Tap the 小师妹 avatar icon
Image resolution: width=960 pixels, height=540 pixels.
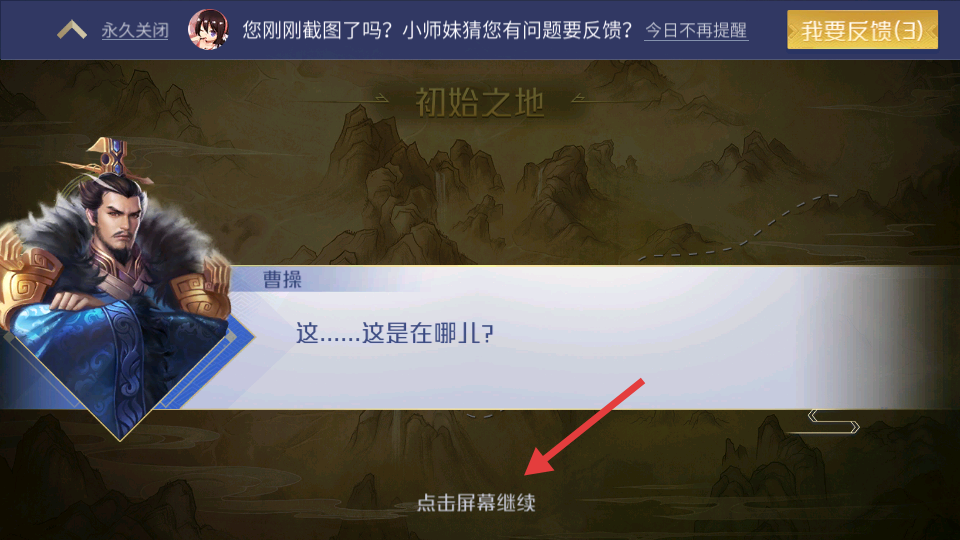tap(208, 29)
